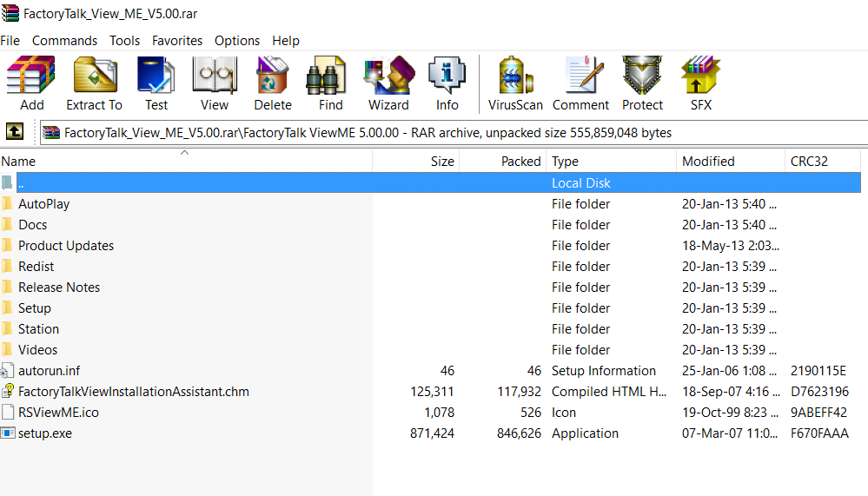Open the File menu
Viewport: 868px width, 496px height.
click(10, 41)
